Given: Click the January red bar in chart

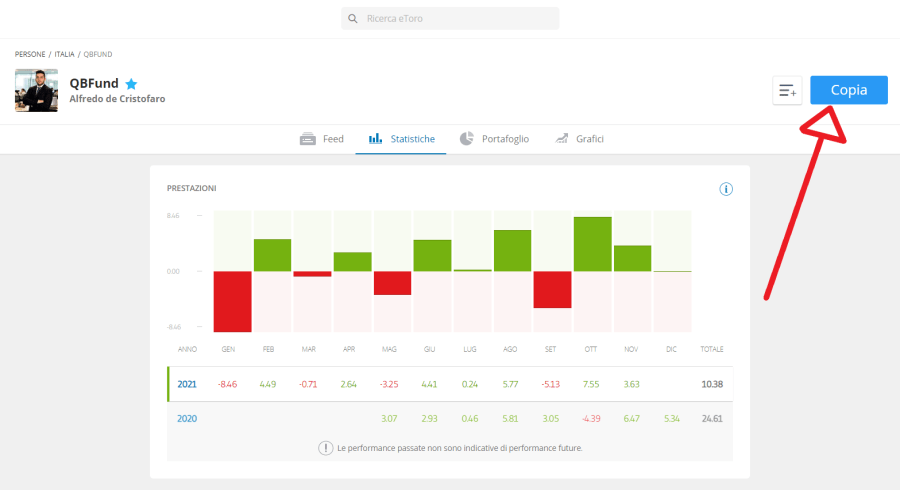Looking at the screenshot, I should point(232,301).
